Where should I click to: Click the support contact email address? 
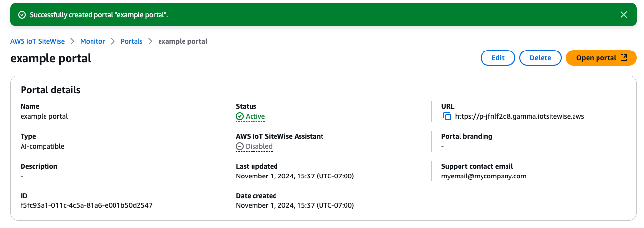(483, 176)
